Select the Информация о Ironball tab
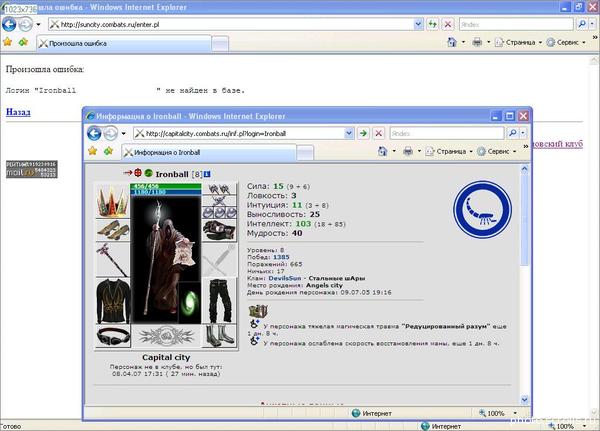The image size is (600, 431). point(209,152)
